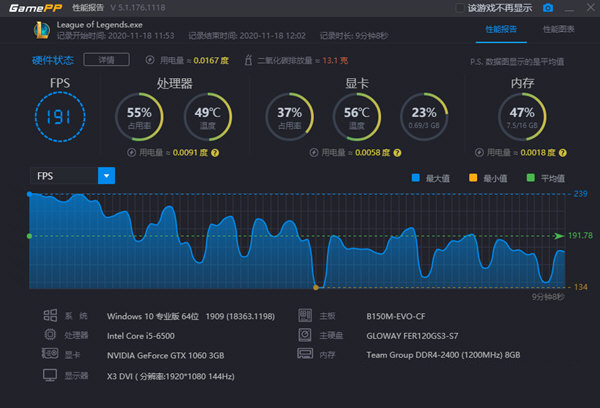Click the Windows system icon
Viewport: 600px width, 408px height.
tap(50, 315)
